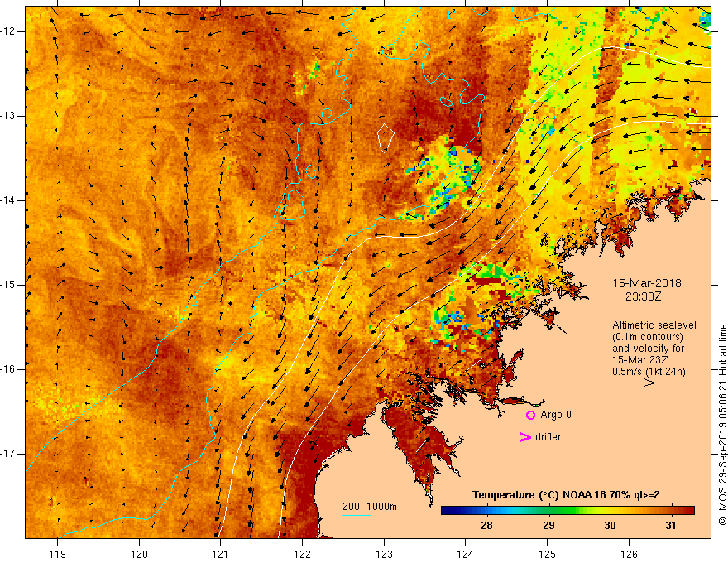This screenshot has width=728, height=563.
Task: Click the time label 23:38Z
Action: [643, 296]
